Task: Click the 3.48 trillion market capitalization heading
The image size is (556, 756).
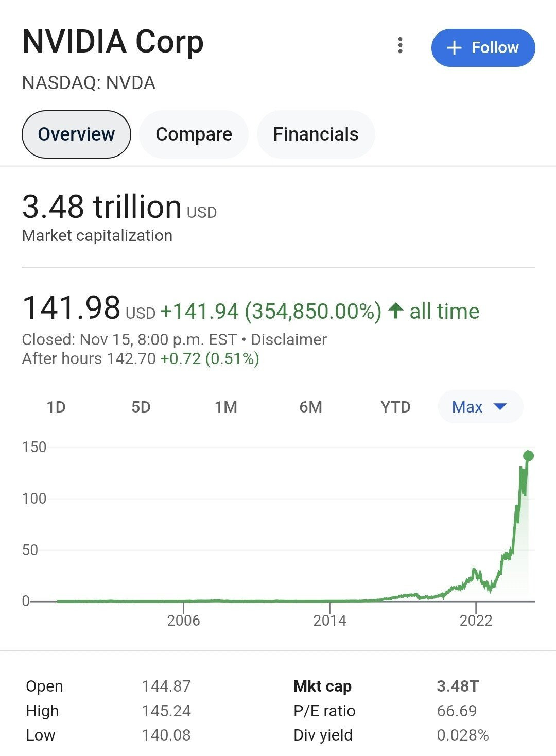Action: click(101, 207)
